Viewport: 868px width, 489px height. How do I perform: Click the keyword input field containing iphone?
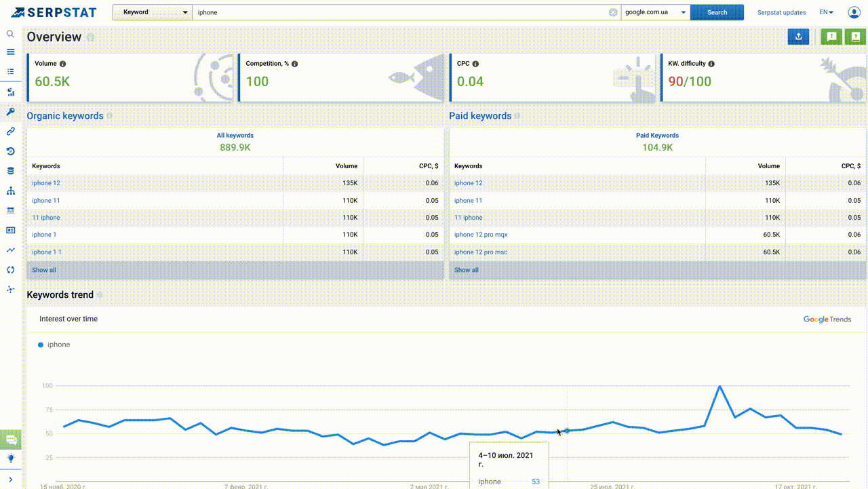coord(400,12)
